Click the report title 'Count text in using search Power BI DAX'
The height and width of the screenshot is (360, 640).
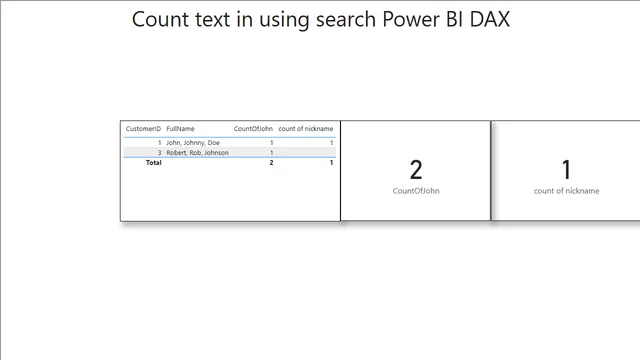pos(321,19)
